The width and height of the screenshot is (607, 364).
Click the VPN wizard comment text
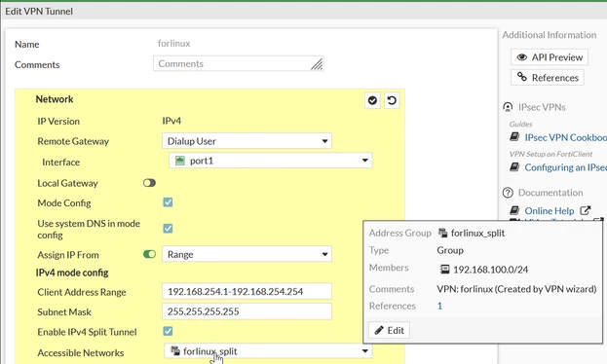516,289
